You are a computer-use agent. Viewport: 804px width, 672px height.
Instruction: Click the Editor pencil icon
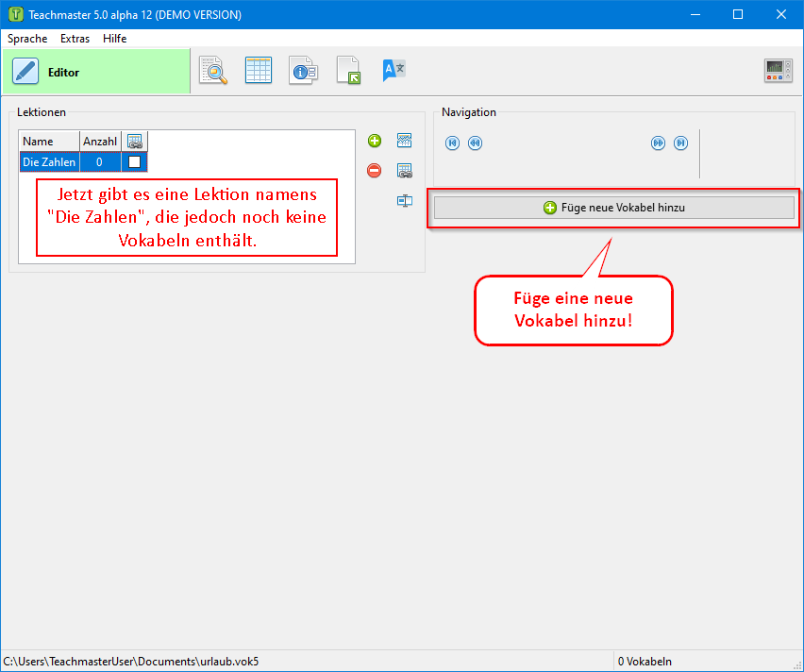pyautogui.click(x=25, y=72)
